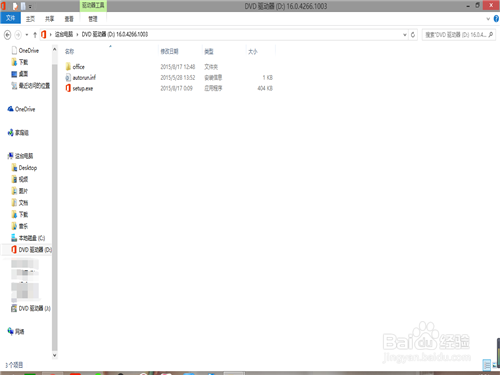Expand the chevron before 这台电脑 breadcrumb
The height and width of the screenshot is (375, 500).
tap(51, 35)
